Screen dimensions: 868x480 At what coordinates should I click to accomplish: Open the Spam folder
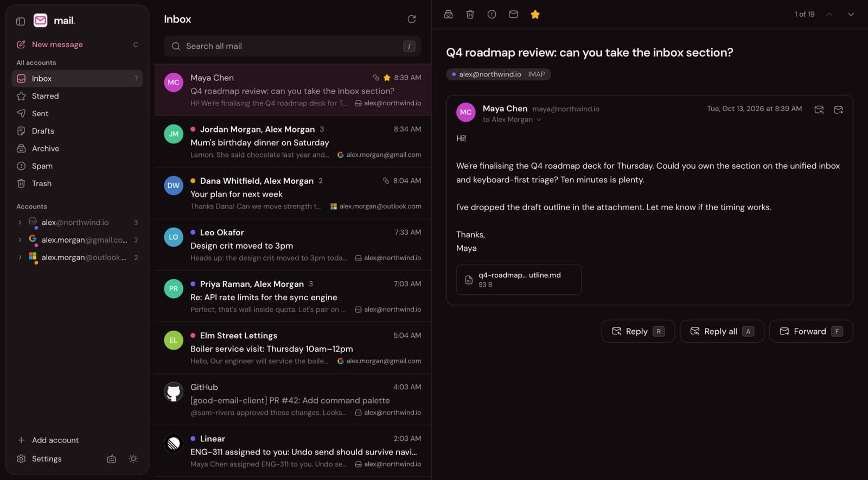[x=77, y=166]
